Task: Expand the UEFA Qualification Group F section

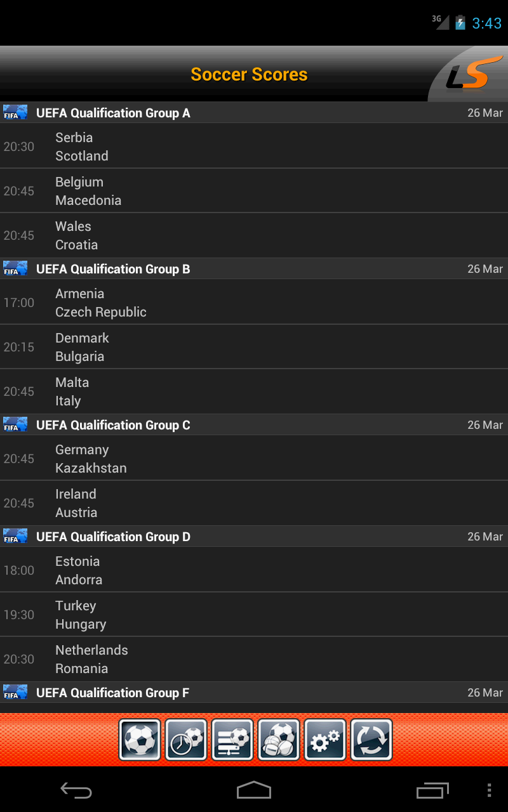Action: [254, 692]
